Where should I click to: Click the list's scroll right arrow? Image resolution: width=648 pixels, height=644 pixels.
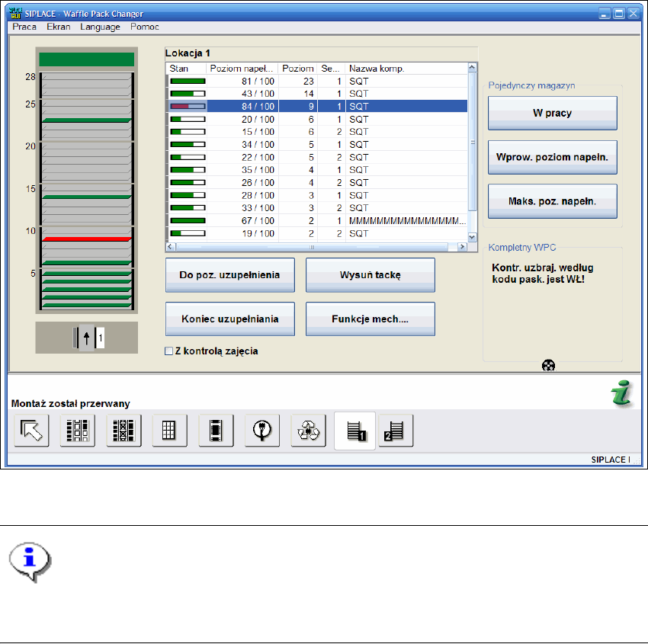463,247
